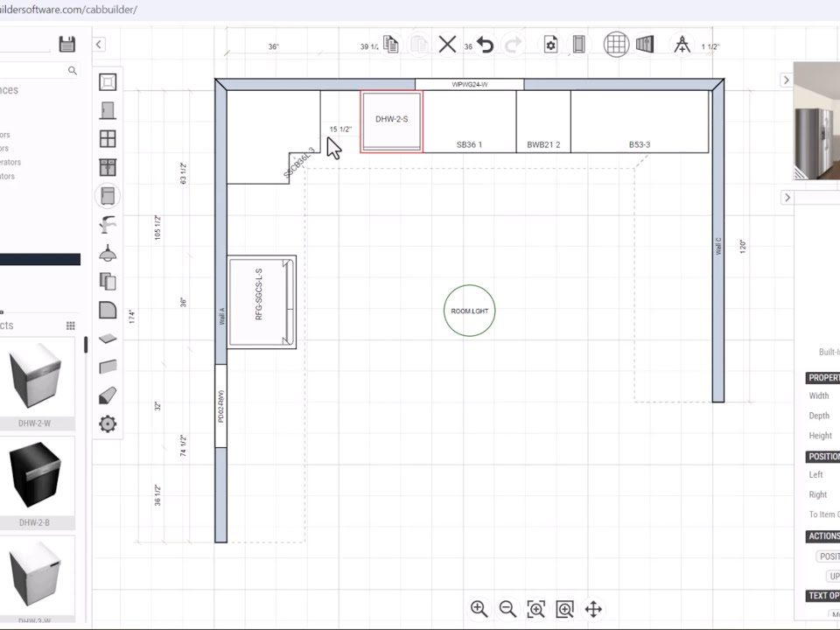Click the delete X icon in toolbar
The width and height of the screenshot is (840, 630).
pos(447,45)
